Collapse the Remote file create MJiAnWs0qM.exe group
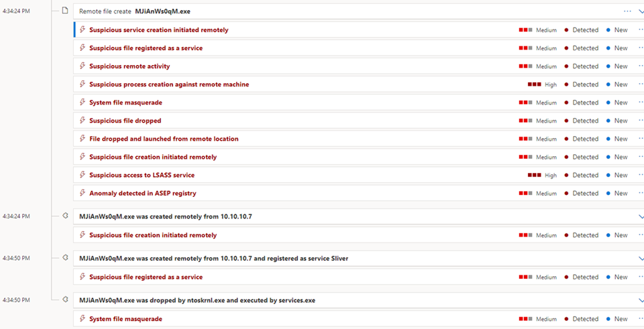 point(640,11)
